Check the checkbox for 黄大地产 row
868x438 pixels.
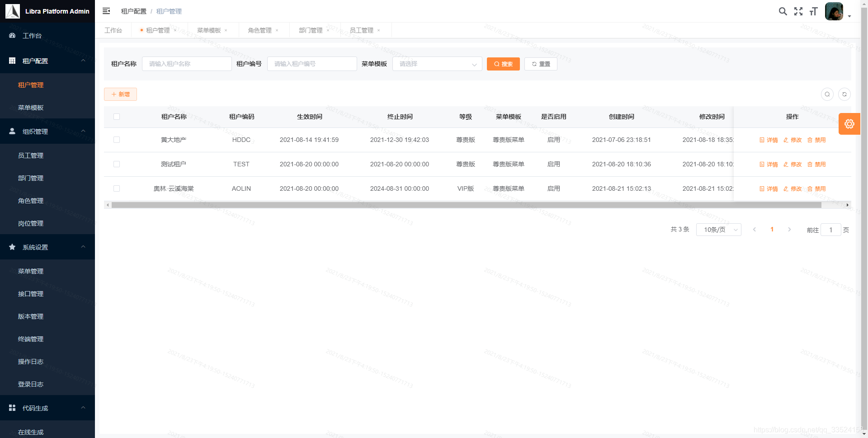tap(117, 140)
